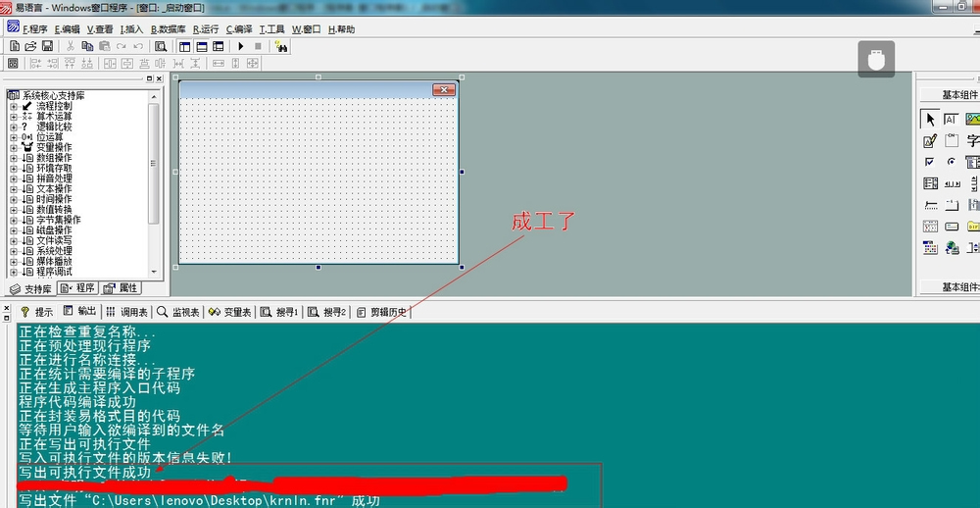Viewport: 980px width, 508px height.
Task: Expand the 磁盘操作 tree node
Action: click(14, 230)
